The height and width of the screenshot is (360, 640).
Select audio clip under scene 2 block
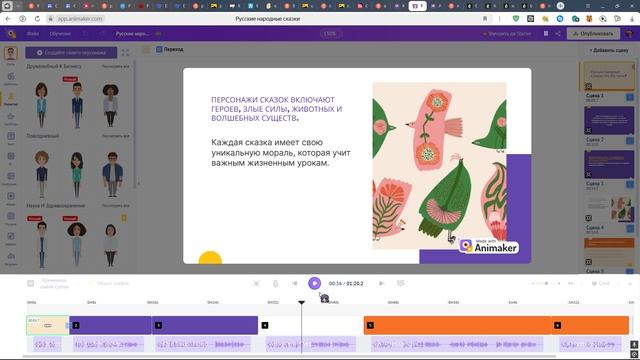point(108,344)
